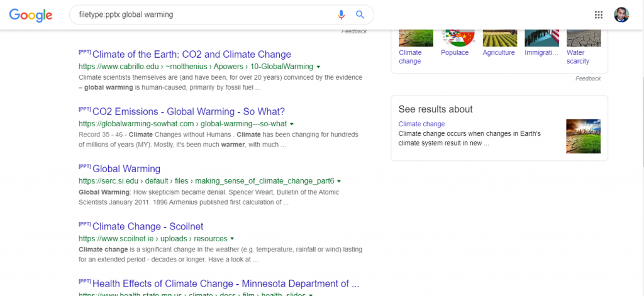Expand dropdown arrow next to globalwarming-sowhat.com URL
Image resolution: width=644 pixels, height=296 pixels.
click(292, 124)
